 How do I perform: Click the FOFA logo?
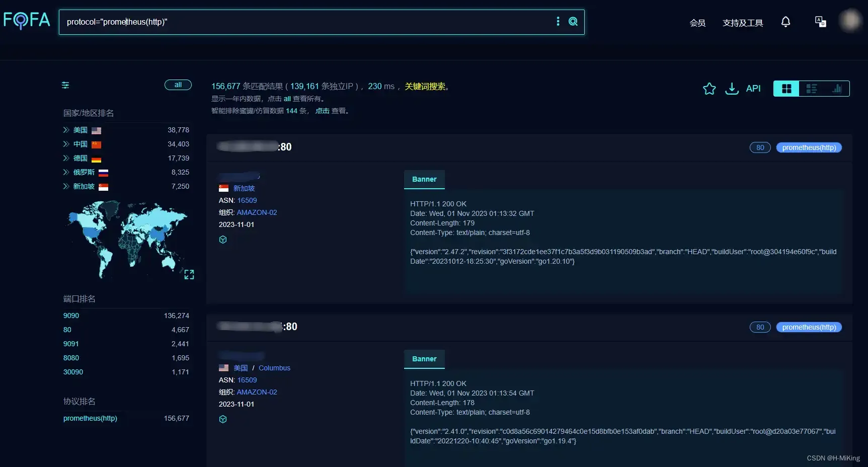pos(27,20)
